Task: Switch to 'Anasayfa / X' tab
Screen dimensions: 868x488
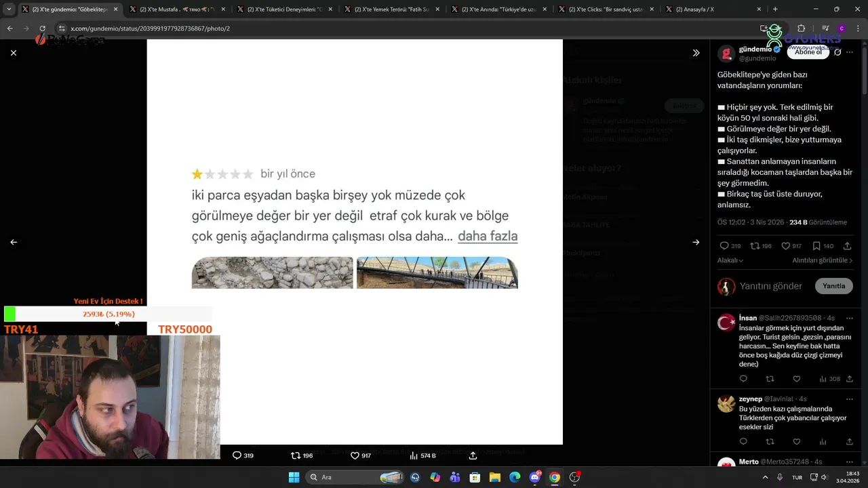Action: (x=712, y=9)
